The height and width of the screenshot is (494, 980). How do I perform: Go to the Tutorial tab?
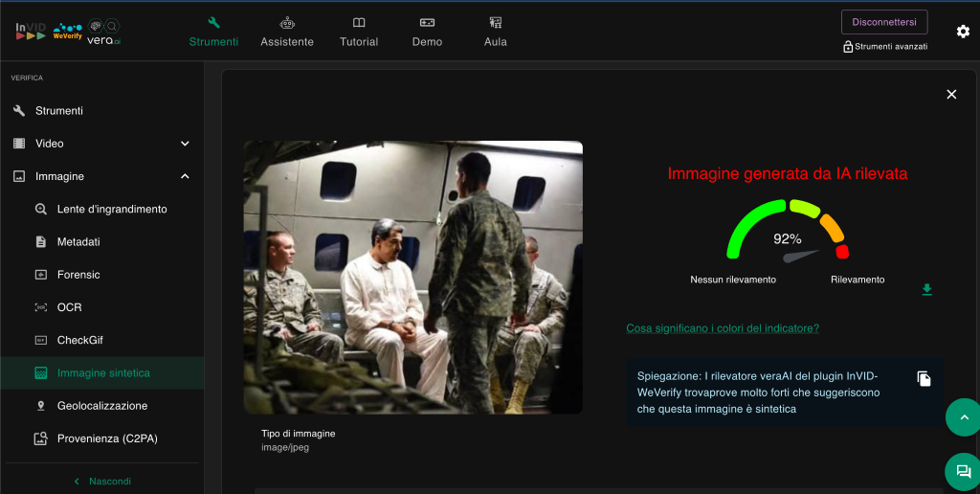click(359, 32)
